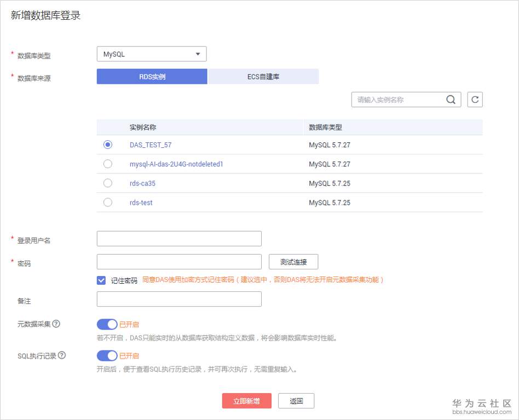Switch to the RDS实例 tab
The image size is (519, 420).
click(x=152, y=76)
